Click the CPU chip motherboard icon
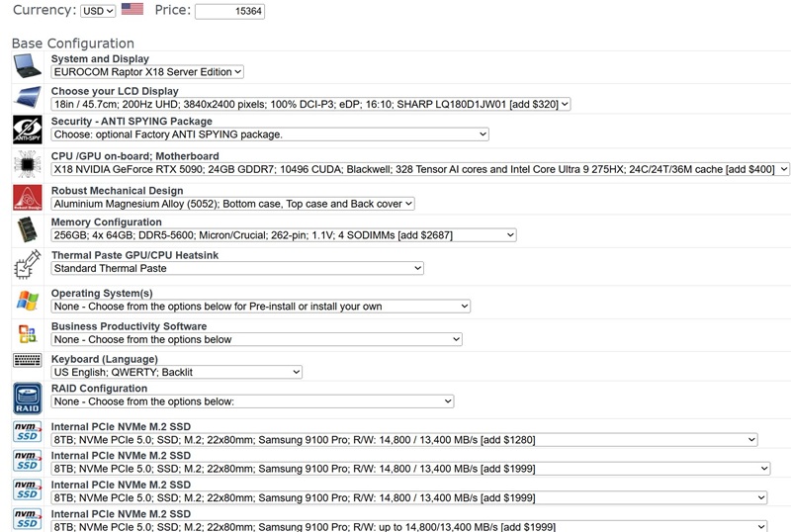This screenshot has height=532, width=791. pyautogui.click(x=27, y=163)
